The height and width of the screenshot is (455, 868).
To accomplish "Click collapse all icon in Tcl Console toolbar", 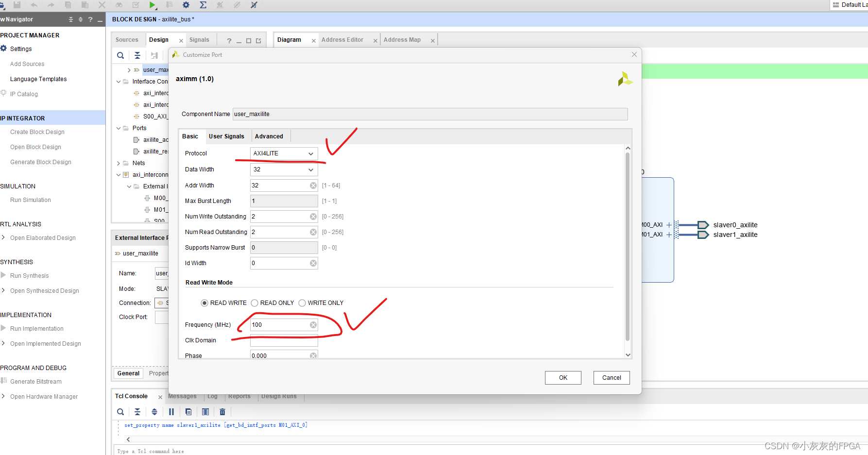I will click(x=137, y=412).
